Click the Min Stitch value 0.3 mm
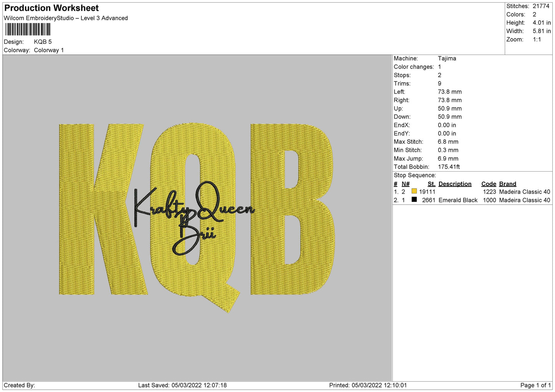Screen dimensions: 555x392 click(x=448, y=150)
